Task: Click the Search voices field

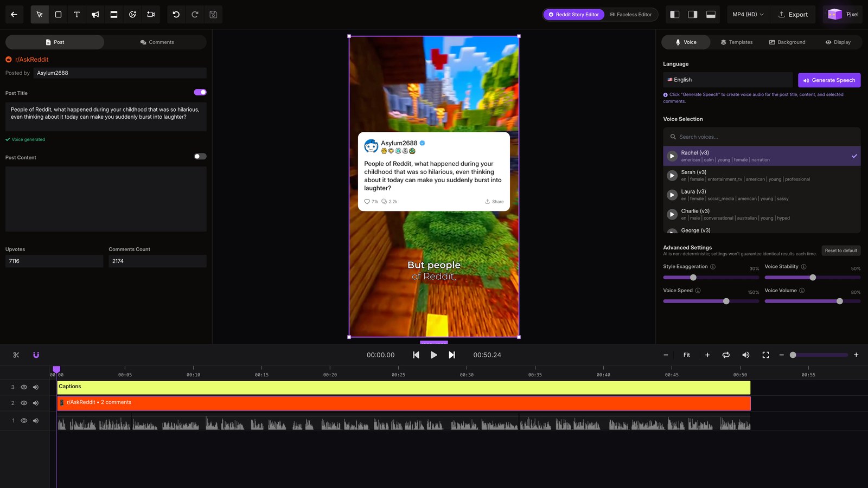Action: click(762, 137)
